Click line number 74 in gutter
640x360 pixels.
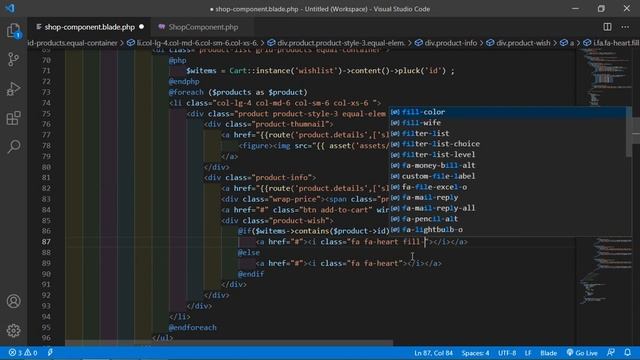pos(46,103)
